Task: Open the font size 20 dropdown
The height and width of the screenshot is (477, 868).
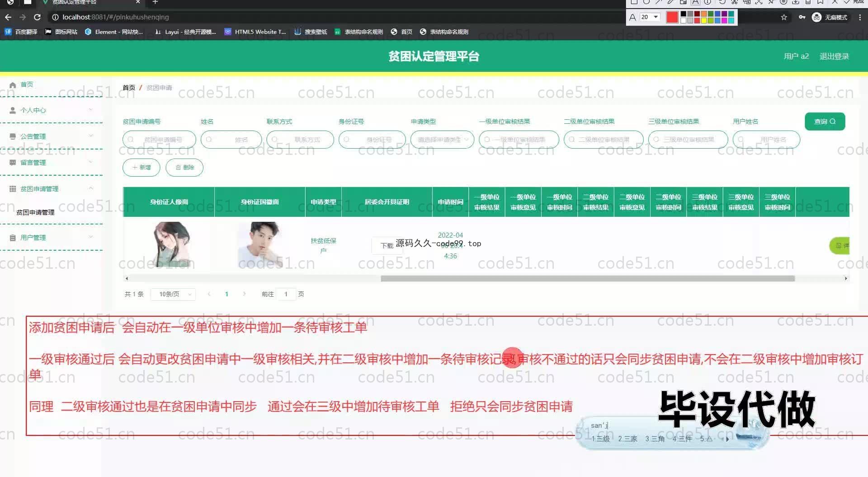Action: pos(650,17)
